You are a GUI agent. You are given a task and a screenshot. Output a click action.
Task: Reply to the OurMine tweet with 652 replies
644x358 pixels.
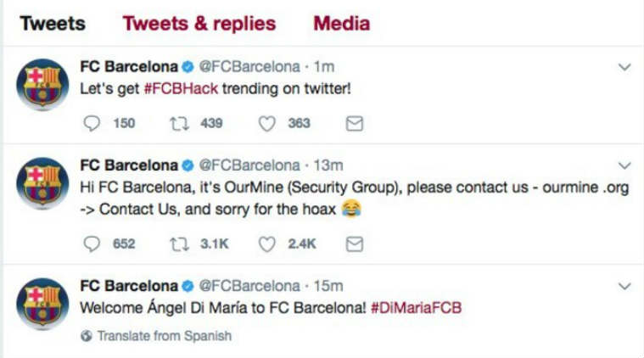[91, 243]
